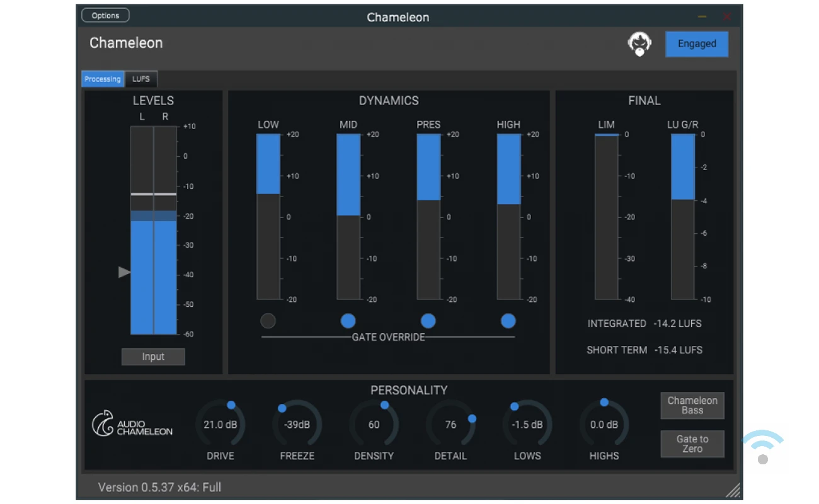Turn off HIGH band gate override
Viewport: 819px width, 504px height.
(x=508, y=321)
